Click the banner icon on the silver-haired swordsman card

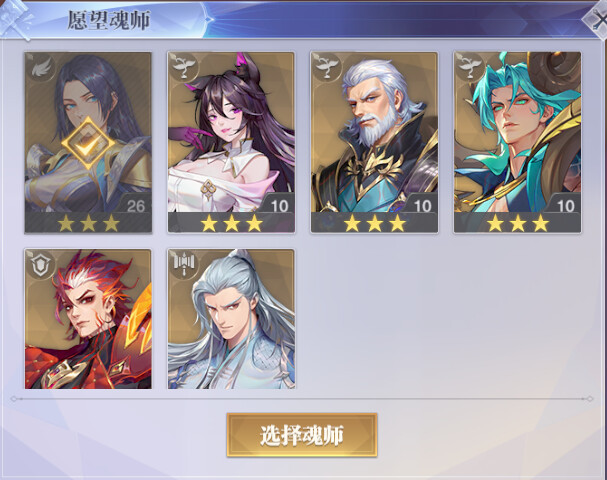coord(184,265)
